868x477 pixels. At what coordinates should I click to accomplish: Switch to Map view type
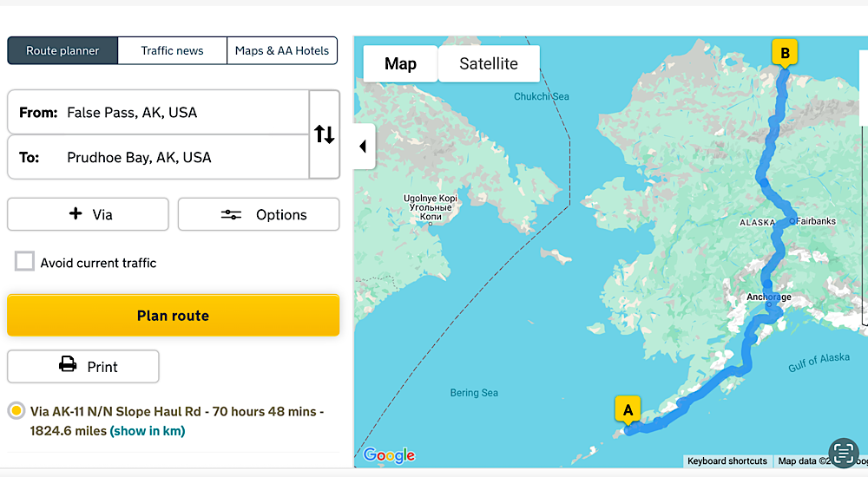[400, 64]
